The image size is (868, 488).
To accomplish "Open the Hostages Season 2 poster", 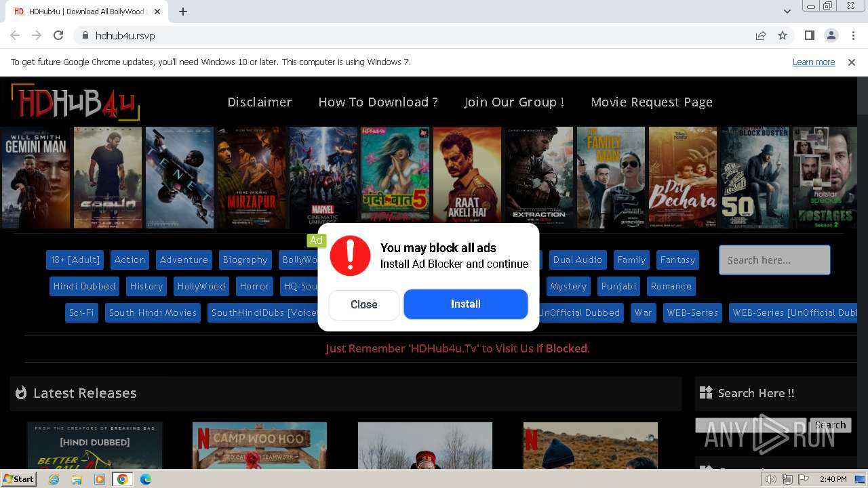I will 825,178.
